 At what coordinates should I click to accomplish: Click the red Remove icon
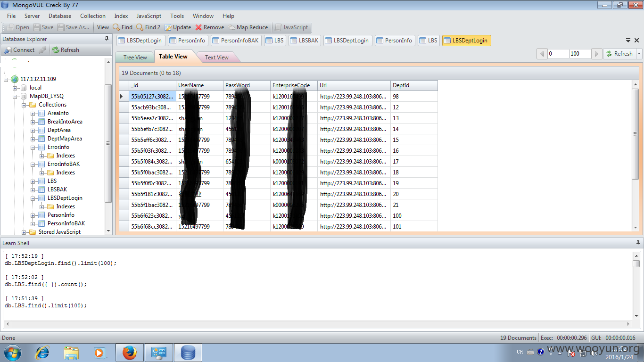tap(210, 27)
